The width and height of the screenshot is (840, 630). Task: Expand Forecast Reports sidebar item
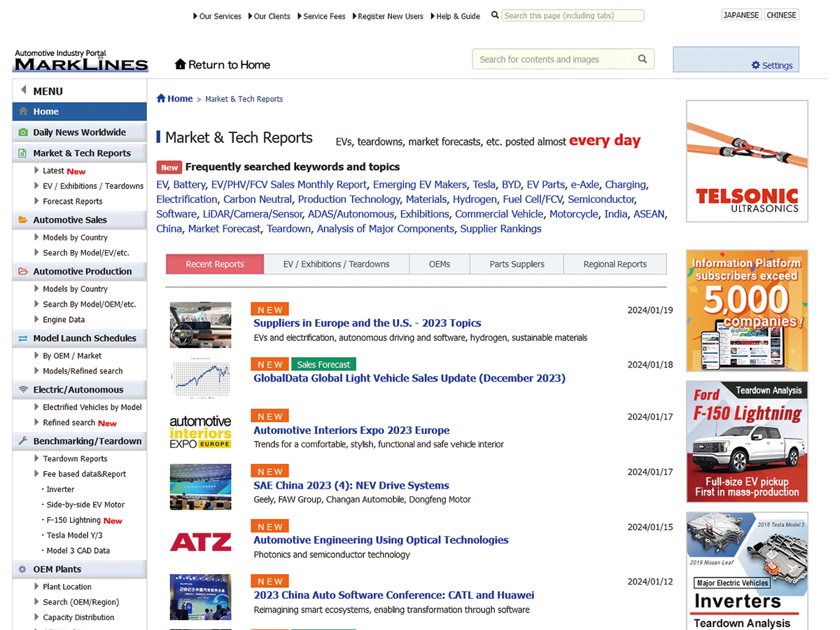click(x=37, y=202)
